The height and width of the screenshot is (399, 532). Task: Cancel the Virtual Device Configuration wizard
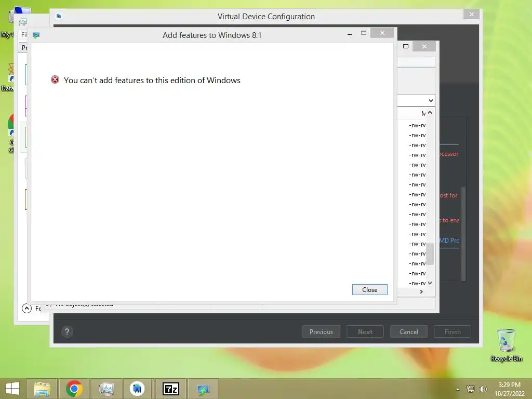coord(409,332)
